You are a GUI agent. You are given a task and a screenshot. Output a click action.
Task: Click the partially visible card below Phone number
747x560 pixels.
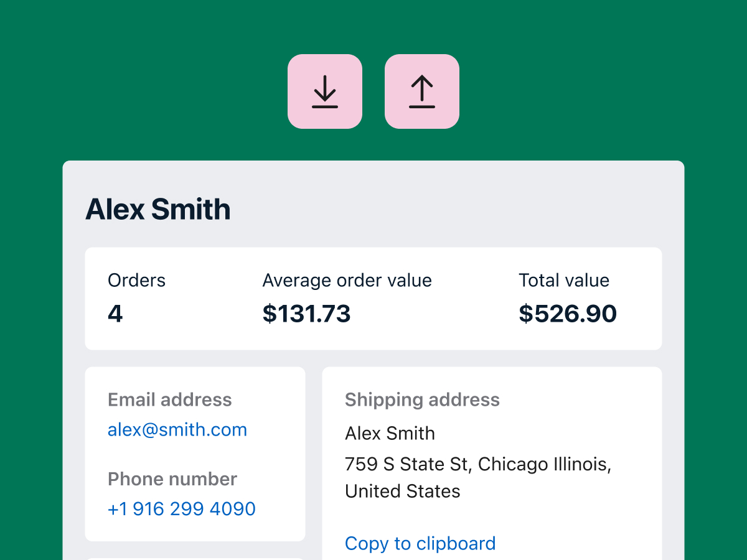tap(195, 558)
